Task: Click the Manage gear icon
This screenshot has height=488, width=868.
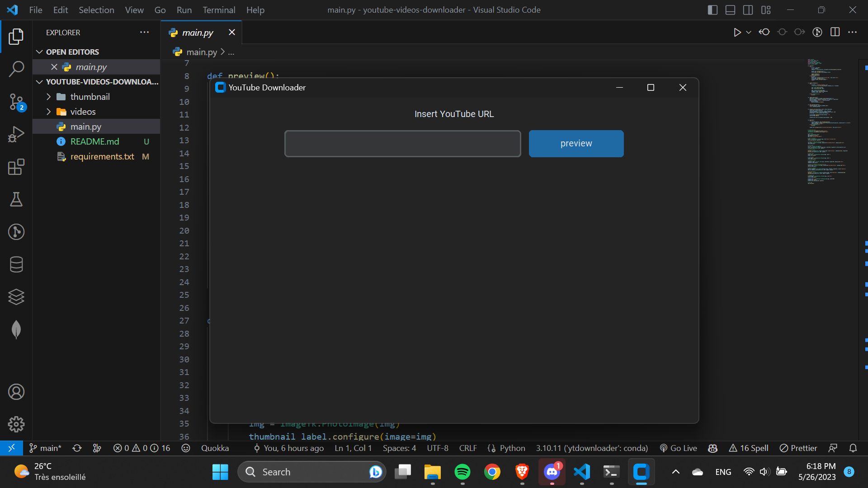Action: coord(16,424)
